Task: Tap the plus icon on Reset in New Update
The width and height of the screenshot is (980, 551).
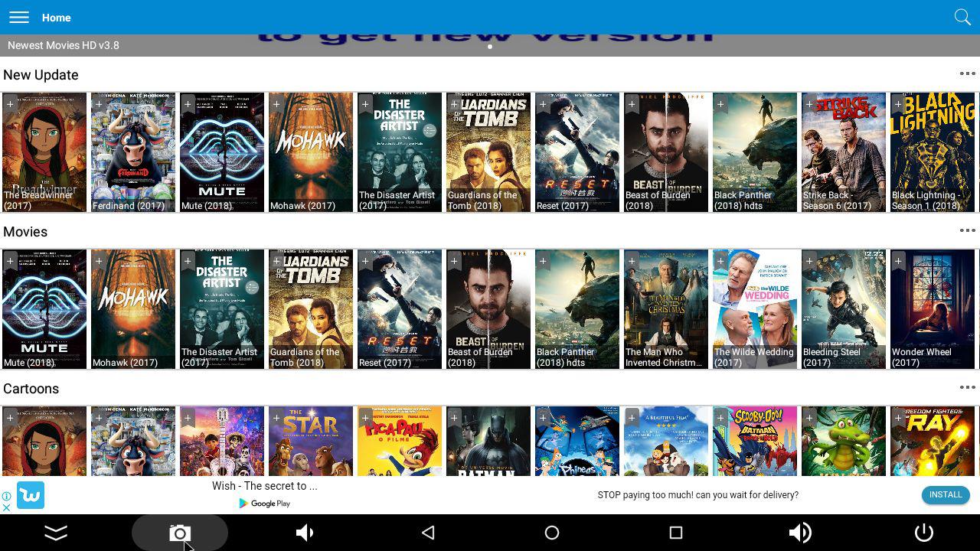Action: click(543, 104)
